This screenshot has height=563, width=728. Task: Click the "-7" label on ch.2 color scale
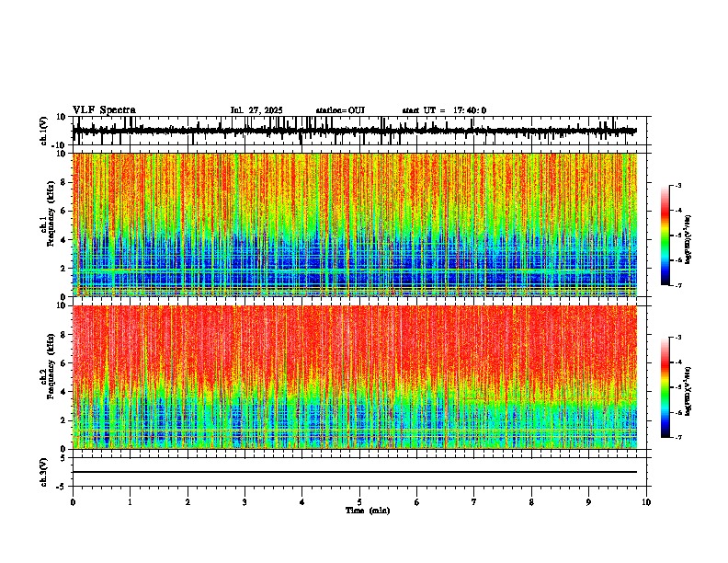[677, 437]
